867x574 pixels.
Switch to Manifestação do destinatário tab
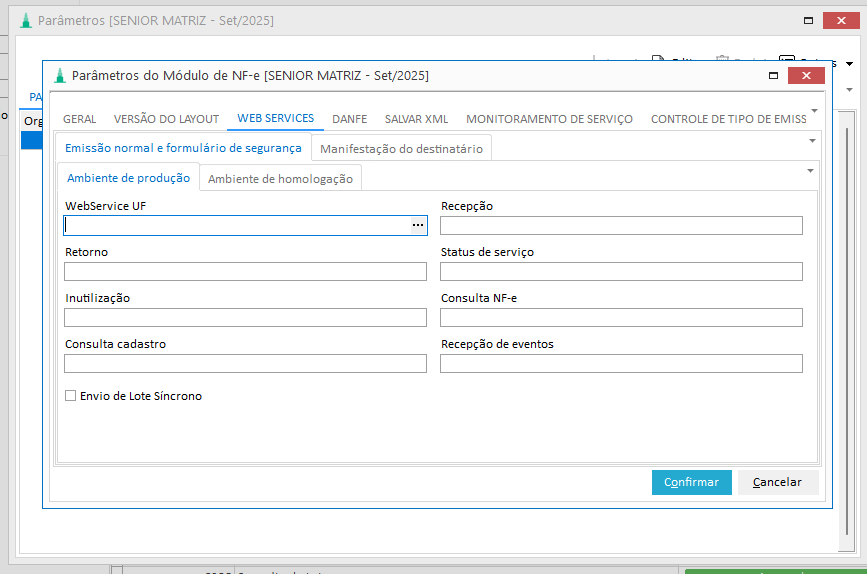click(x=401, y=149)
